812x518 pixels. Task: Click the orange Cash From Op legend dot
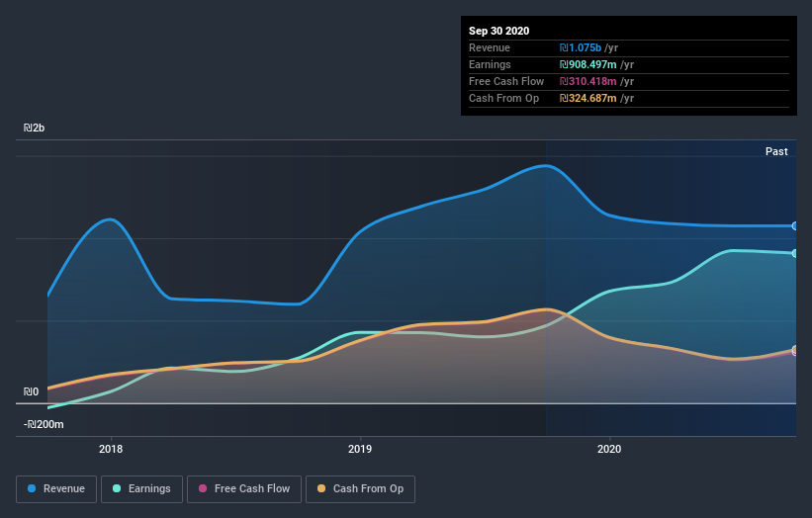[321, 488]
